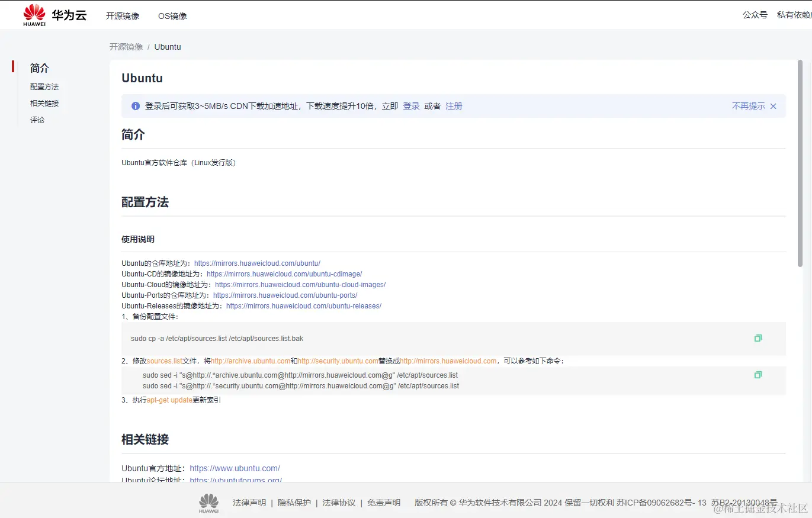Copy the sed replacement commands

758,374
